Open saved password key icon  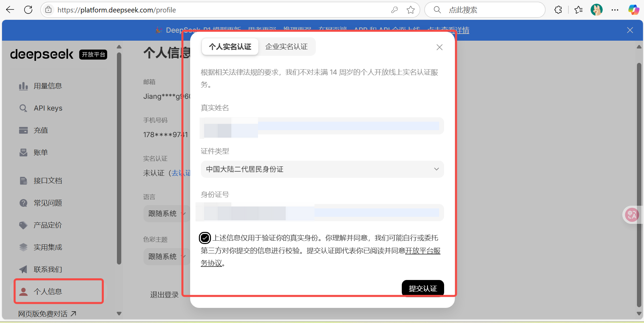395,10
